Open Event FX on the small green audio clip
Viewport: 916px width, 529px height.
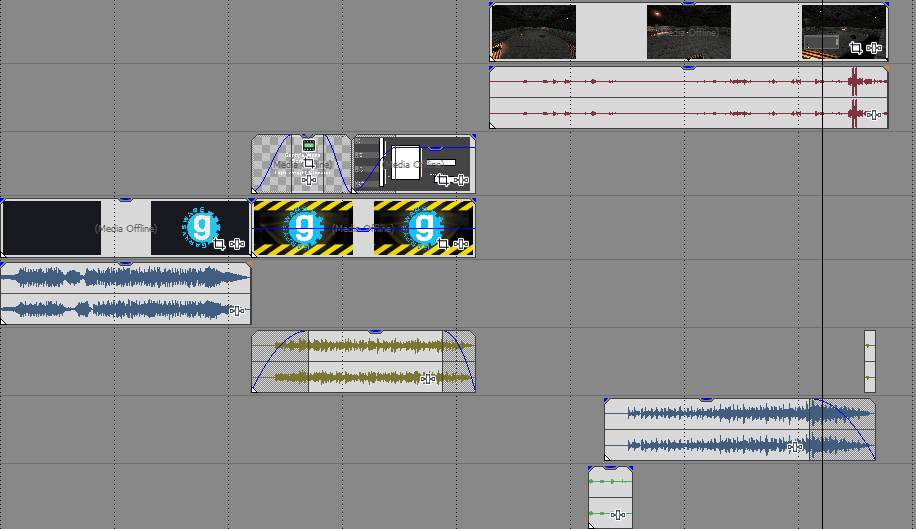click(x=618, y=514)
